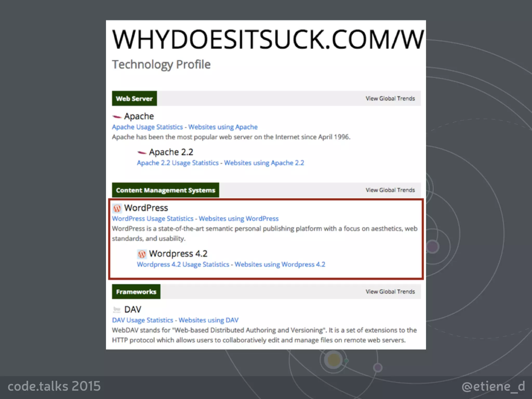The height and width of the screenshot is (399, 532).
Task: Click the Technology Profile subtitle
Action: click(x=161, y=64)
